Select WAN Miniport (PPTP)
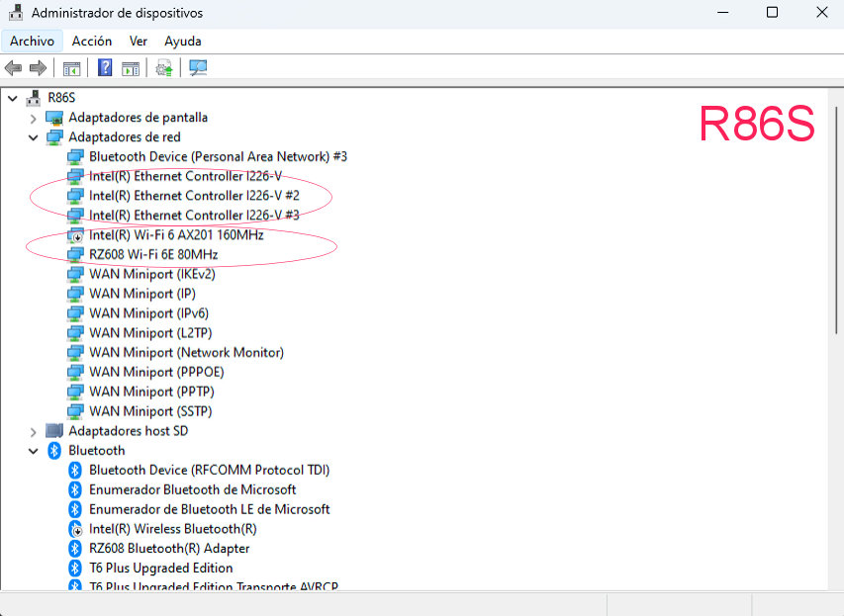This screenshot has width=844, height=616. [x=151, y=392]
